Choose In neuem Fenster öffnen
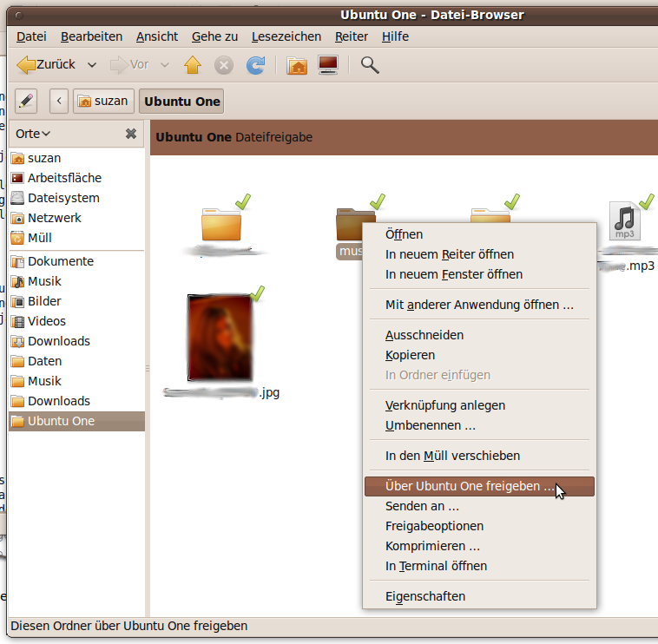Screen dimensions: 658x644 [479, 274]
